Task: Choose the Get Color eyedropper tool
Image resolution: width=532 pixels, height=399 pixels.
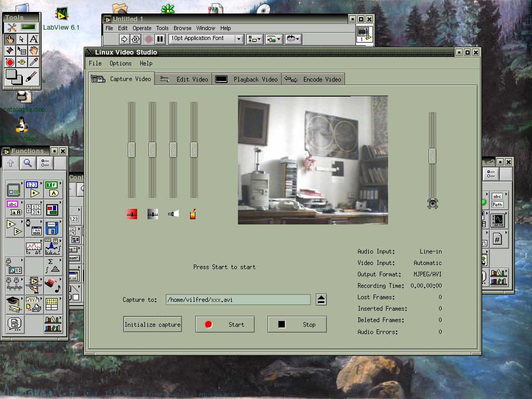Action: (34, 62)
